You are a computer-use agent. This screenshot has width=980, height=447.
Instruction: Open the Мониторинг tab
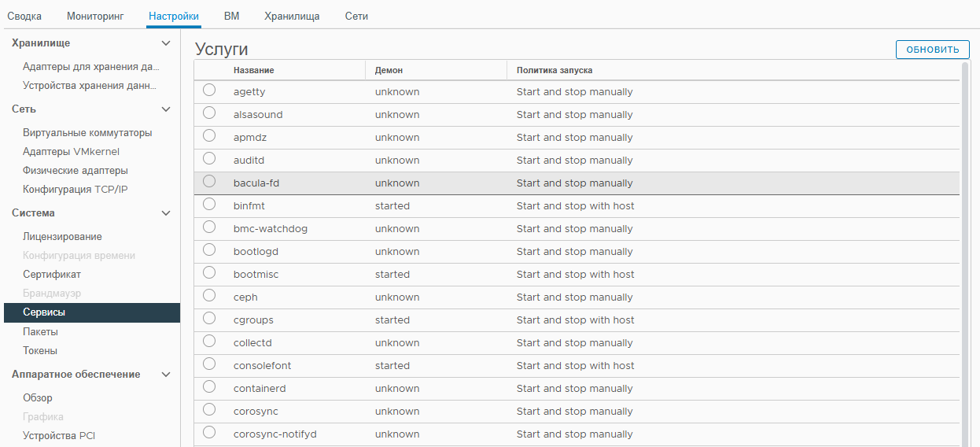click(x=95, y=16)
